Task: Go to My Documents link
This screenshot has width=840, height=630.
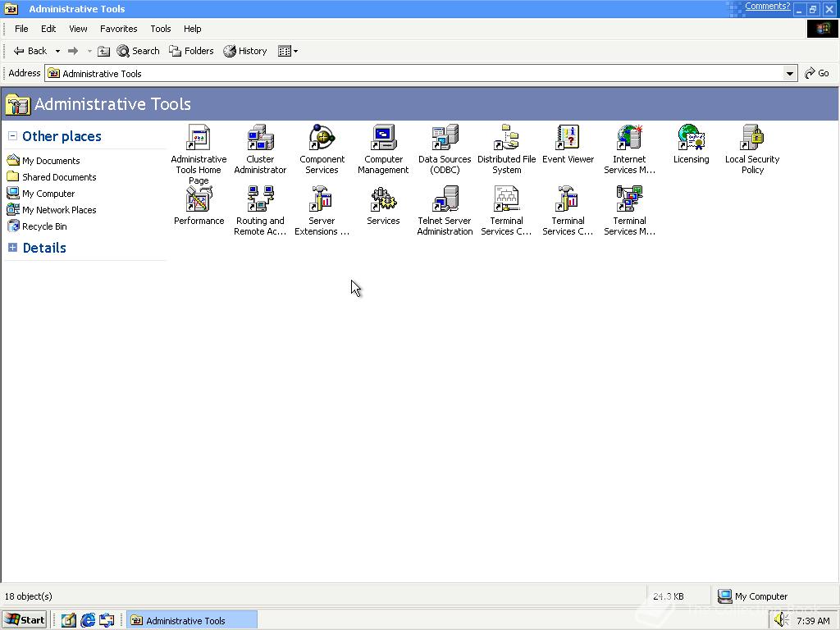Action: point(51,161)
